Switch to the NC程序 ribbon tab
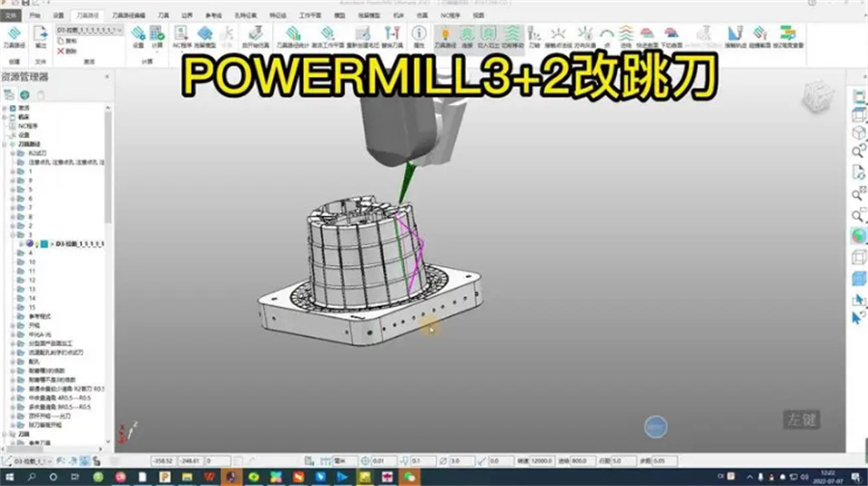Screen dimensions: 868x486 coord(450,15)
